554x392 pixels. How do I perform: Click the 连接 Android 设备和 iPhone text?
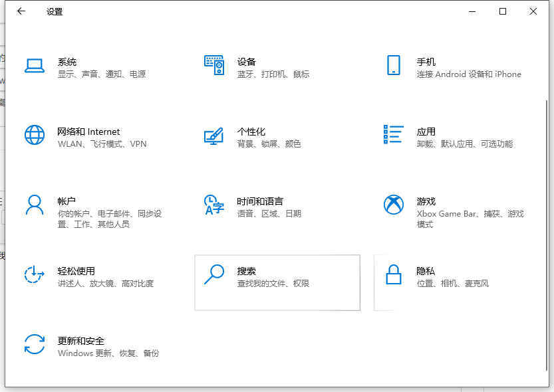469,74
